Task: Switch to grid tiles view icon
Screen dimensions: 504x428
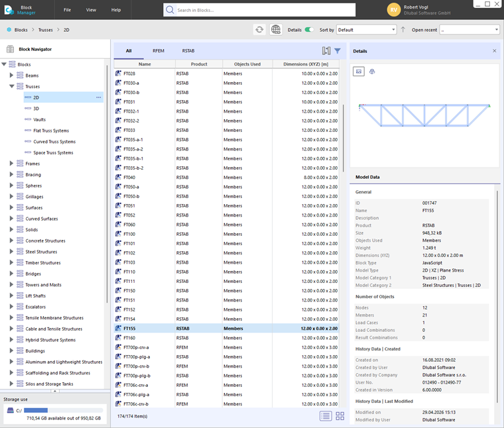Action: pyautogui.click(x=340, y=416)
